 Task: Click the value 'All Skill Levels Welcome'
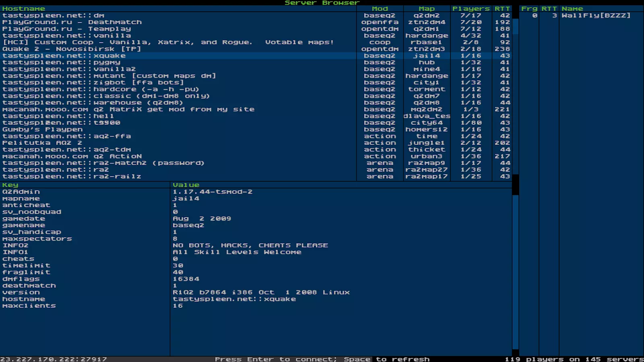tap(237, 252)
